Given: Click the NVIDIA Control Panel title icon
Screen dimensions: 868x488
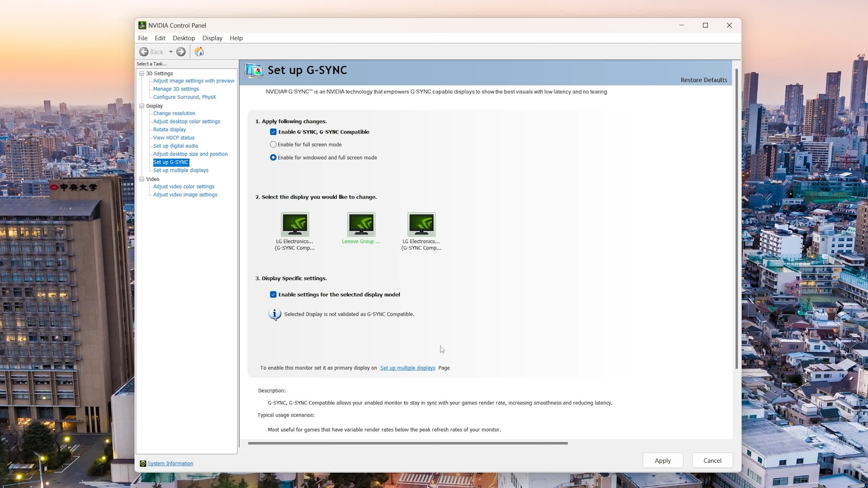Looking at the screenshot, I should 142,25.
